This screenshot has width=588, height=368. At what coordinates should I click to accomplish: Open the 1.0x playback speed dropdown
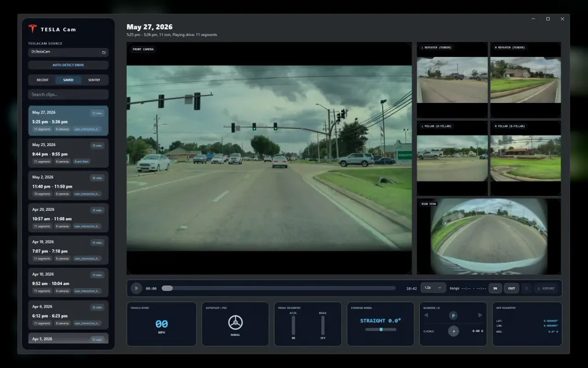433,287
